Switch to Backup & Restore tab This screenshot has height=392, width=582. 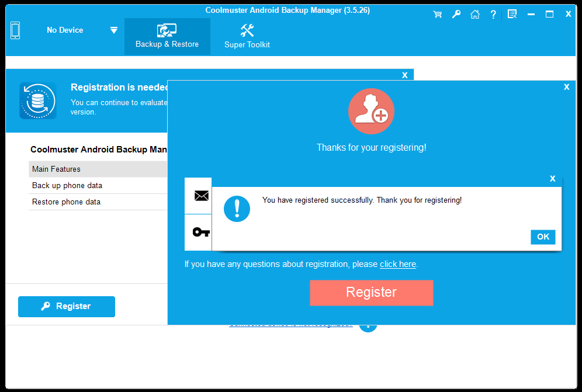pos(167,36)
